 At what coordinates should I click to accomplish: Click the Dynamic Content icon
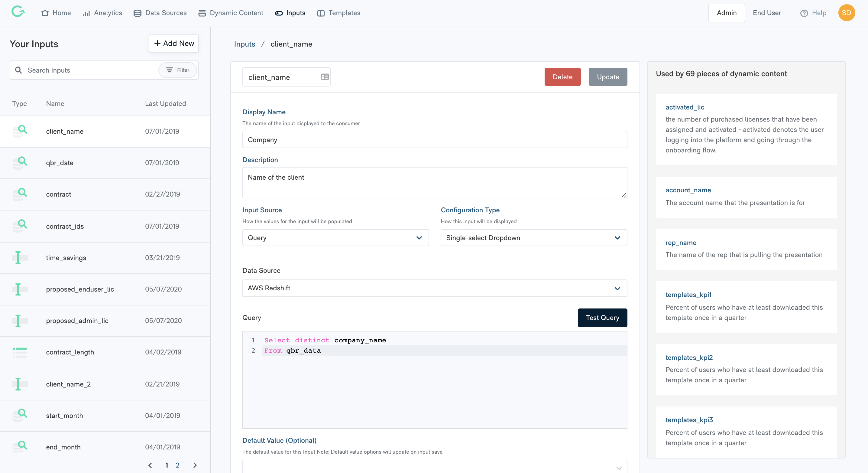pyautogui.click(x=202, y=13)
